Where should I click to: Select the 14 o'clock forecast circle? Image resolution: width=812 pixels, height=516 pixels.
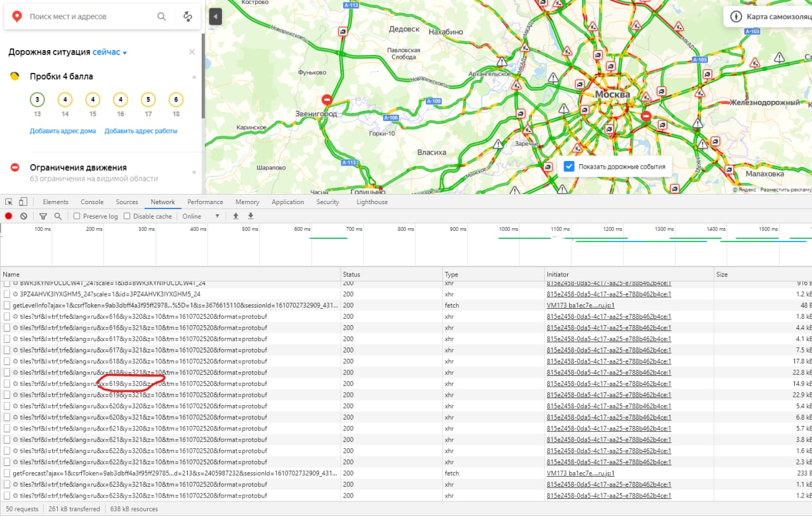[x=65, y=100]
